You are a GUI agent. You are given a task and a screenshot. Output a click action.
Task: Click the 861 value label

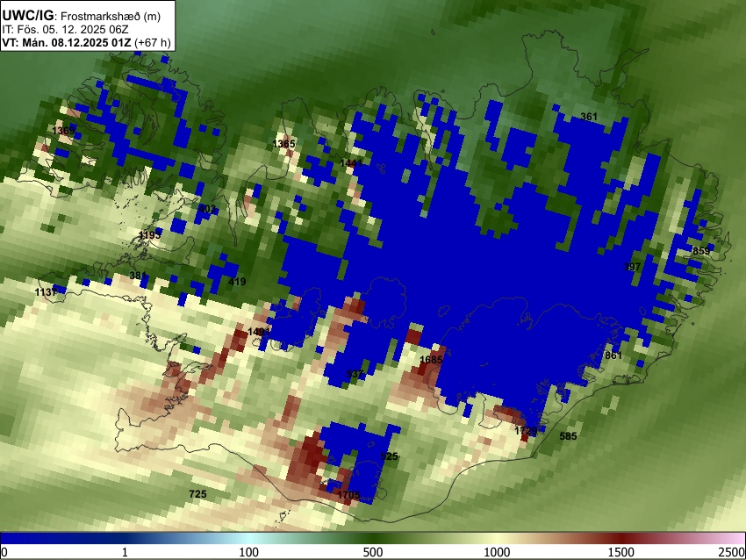[x=613, y=355]
